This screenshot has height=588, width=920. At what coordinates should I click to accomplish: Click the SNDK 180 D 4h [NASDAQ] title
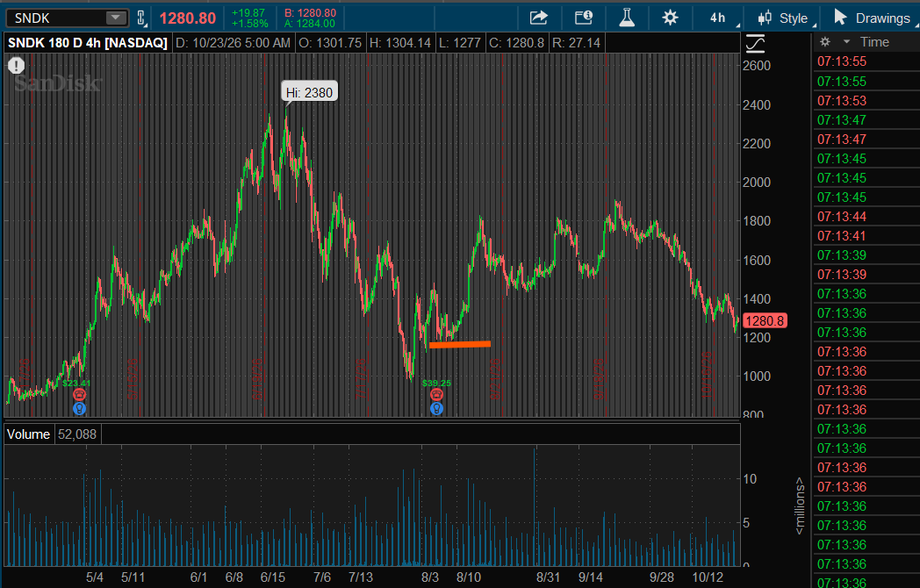(88, 43)
